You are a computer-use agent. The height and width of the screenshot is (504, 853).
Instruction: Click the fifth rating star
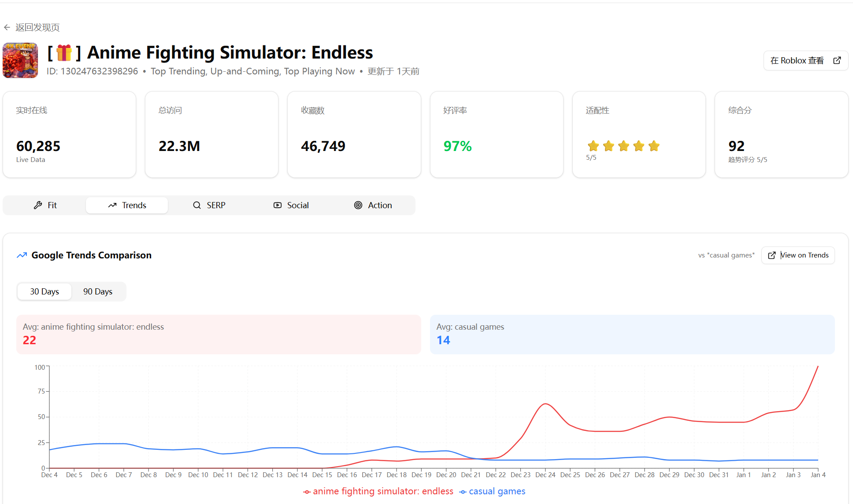click(654, 146)
